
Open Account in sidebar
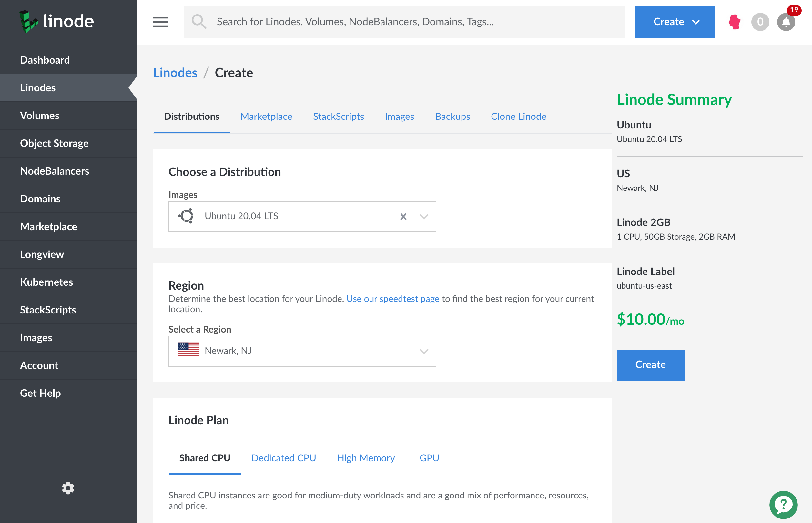[x=68, y=365]
